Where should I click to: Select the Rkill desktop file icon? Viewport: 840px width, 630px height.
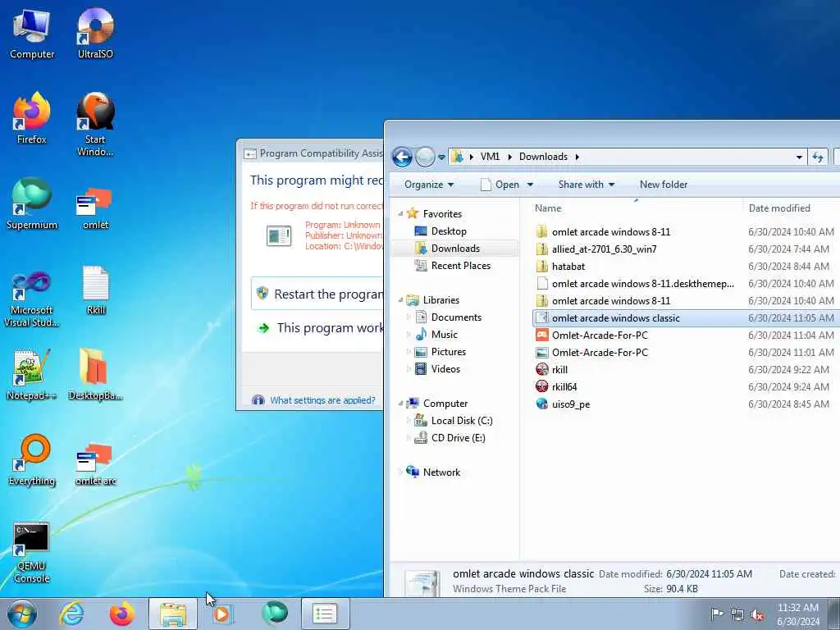pyautogui.click(x=95, y=290)
